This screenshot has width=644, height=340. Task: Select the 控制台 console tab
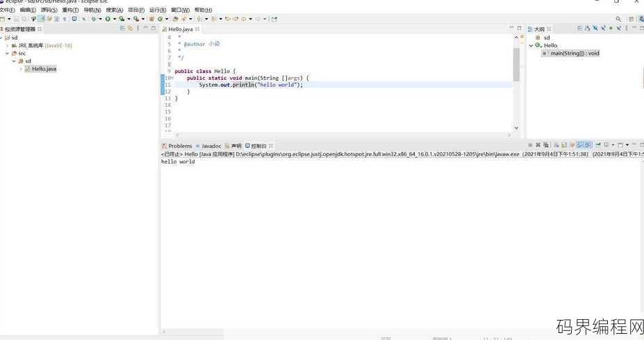258,146
